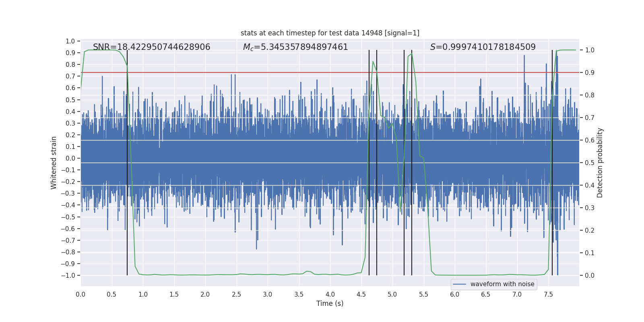The image size is (644, 322).
Task: Select the black vertical marker near 0.75 s
Action: coord(127,163)
